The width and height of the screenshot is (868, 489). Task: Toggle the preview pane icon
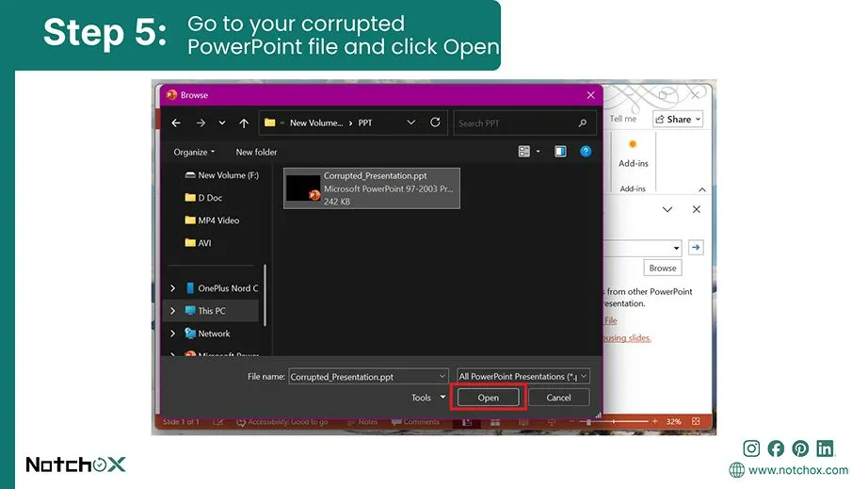560,151
